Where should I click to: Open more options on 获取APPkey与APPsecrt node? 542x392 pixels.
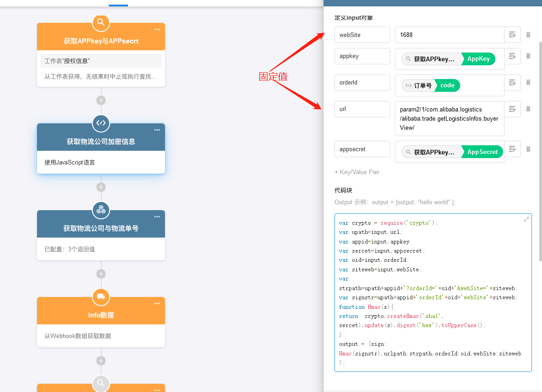(157, 29)
